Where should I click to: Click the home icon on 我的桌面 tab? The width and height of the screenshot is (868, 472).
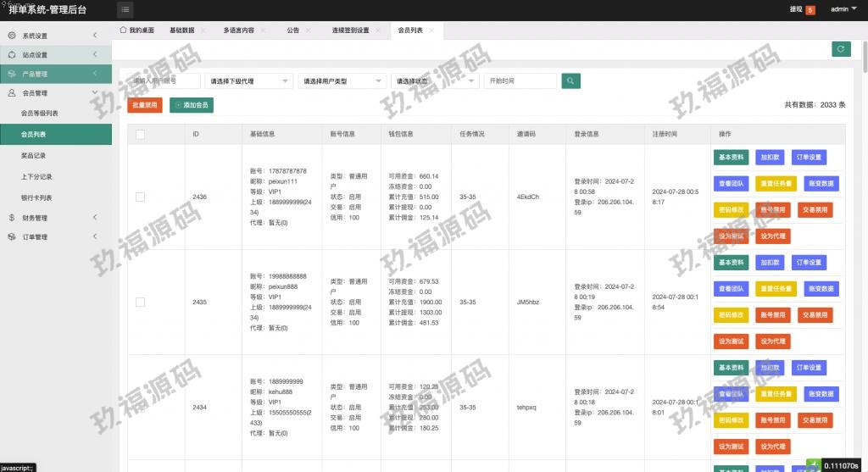(123, 30)
